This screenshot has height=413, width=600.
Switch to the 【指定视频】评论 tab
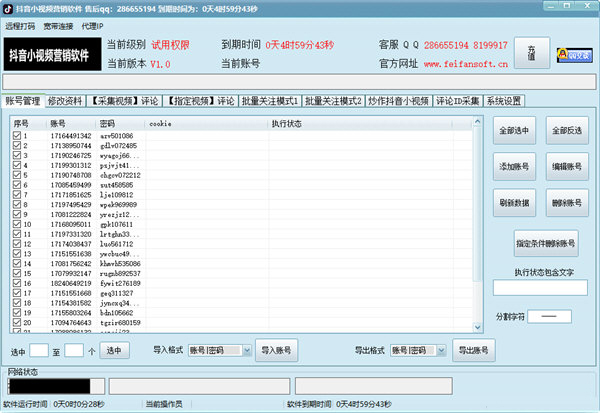coord(201,101)
